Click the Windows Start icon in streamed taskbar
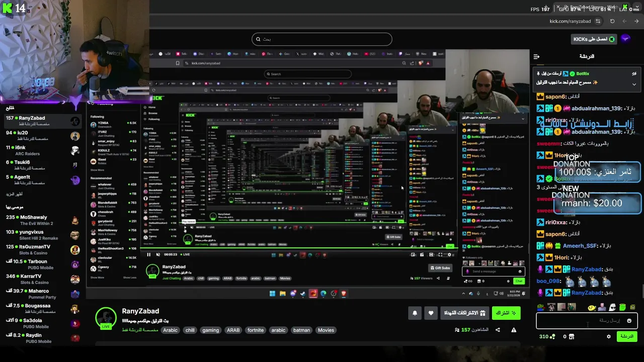This screenshot has width=644, height=362. pos(272,294)
